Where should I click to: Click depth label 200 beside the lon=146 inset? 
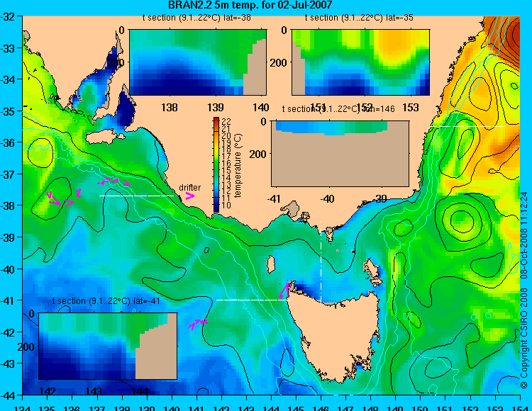click(x=258, y=154)
